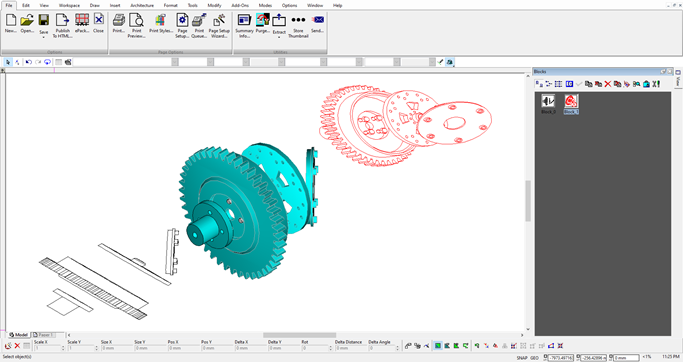The width and height of the screenshot is (683, 362).
Task: Click the horizontal scrollbar thumb below canvas
Action: pos(299,335)
